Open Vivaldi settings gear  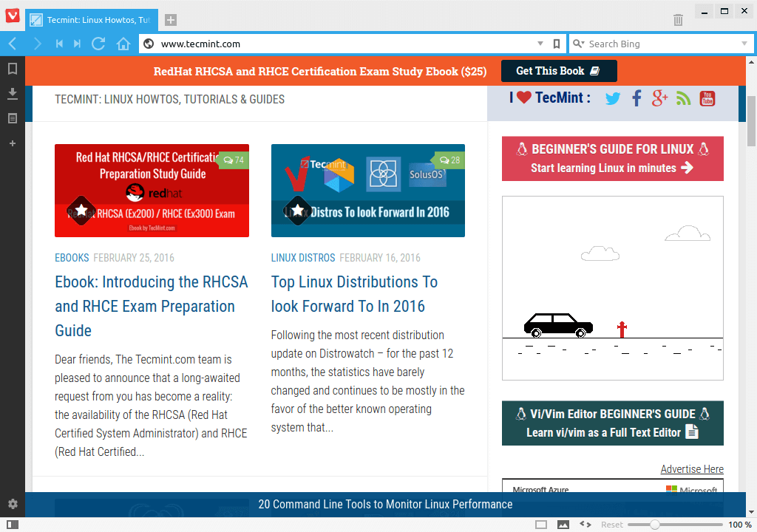13,504
